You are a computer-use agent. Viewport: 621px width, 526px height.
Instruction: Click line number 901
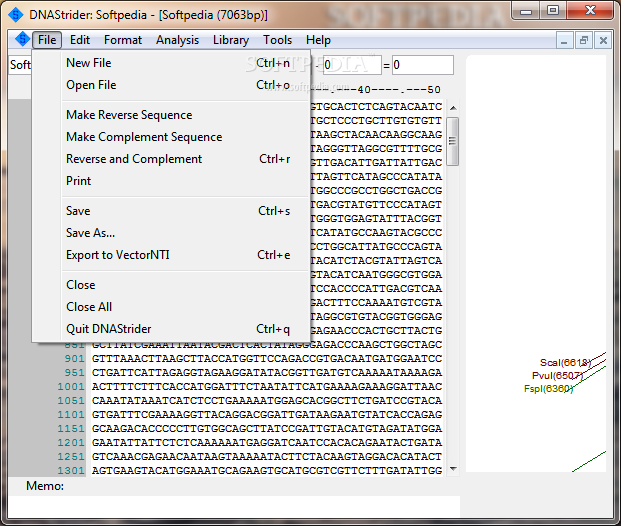coord(74,359)
